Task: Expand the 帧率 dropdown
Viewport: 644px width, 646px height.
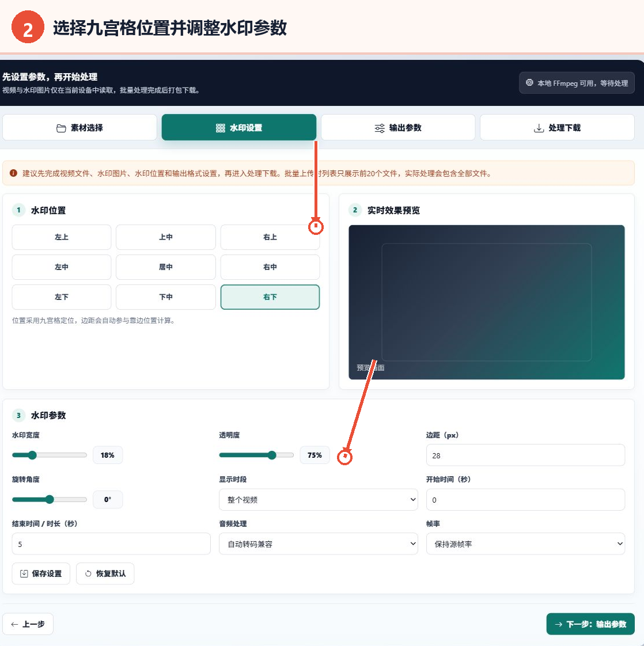Action: (525, 544)
